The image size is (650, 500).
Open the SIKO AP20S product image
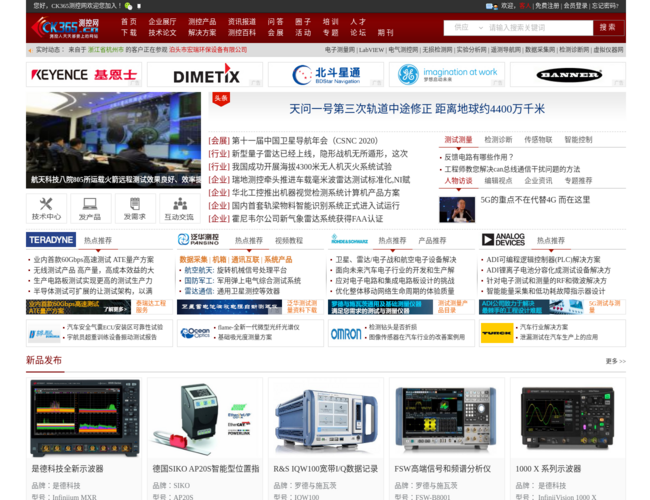click(x=205, y=418)
